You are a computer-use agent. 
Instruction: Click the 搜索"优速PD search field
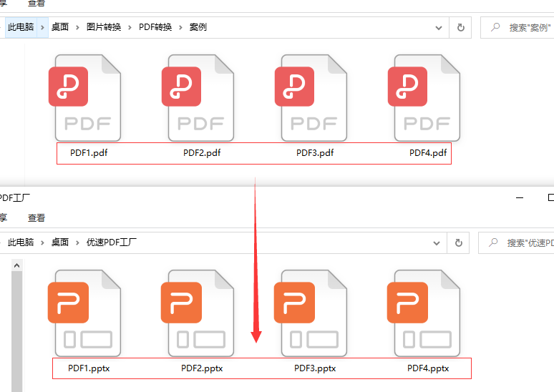tap(516, 243)
